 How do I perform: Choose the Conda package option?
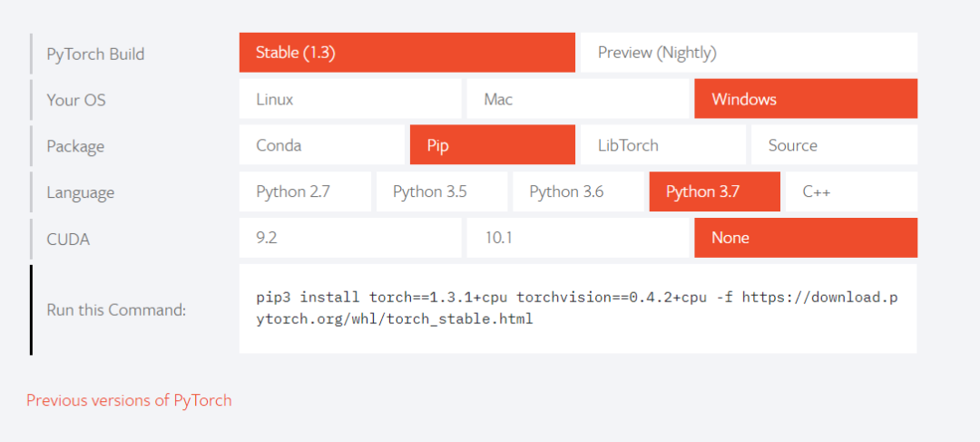coord(322,145)
